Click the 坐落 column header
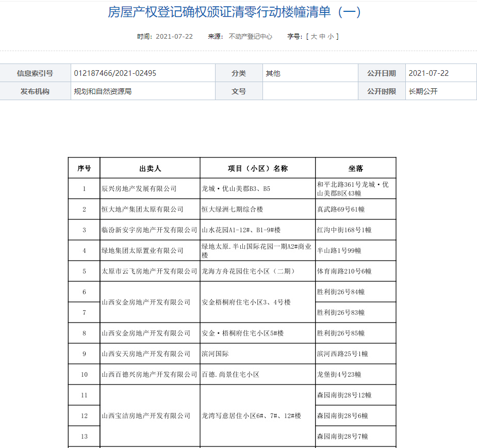Viewport: 477px width, 448px height. point(356,167)
